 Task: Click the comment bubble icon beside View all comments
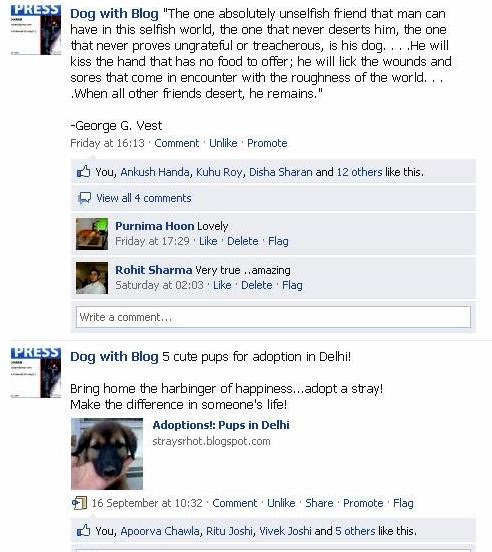[x=84, y=198]
